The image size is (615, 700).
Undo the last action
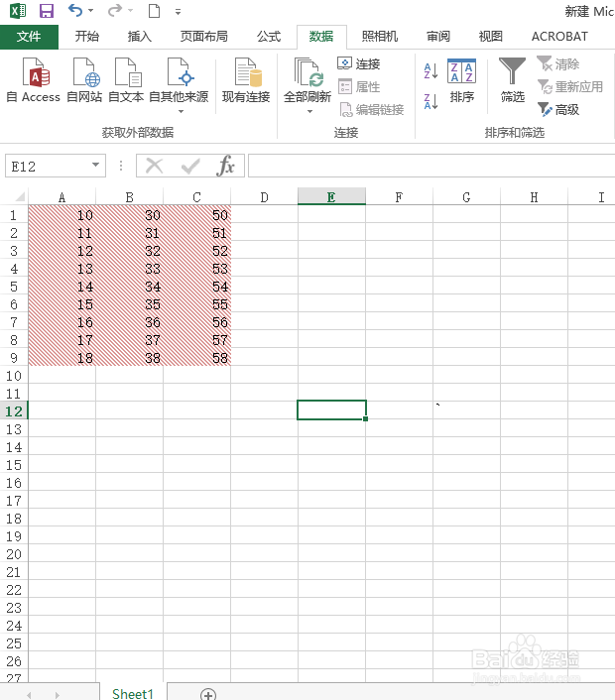point(75,10)
